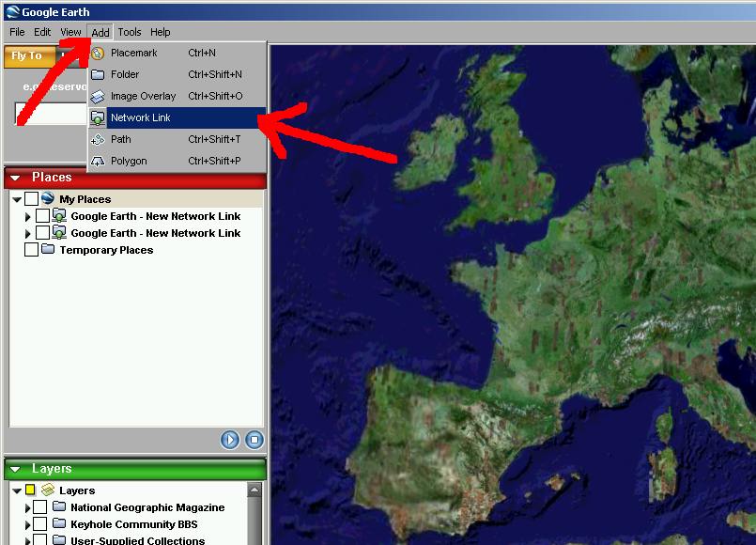Open the Tools menu
Screen dimensions: 756x545
click(130, 32)
